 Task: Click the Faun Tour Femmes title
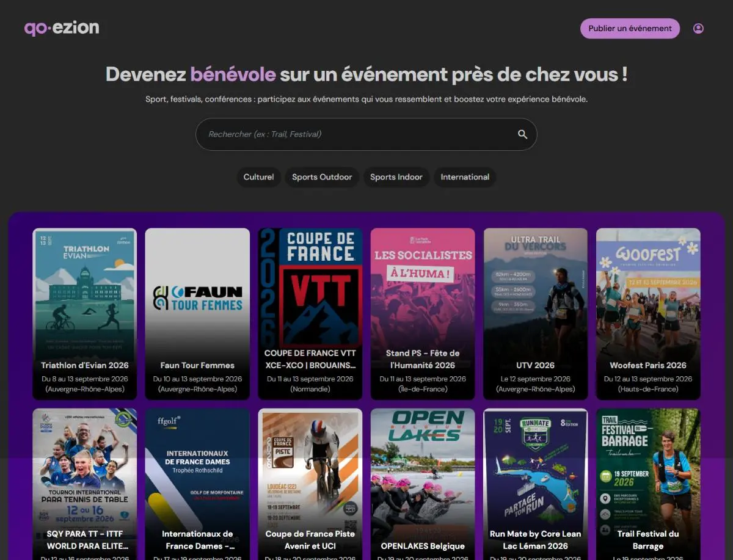click(x=197, y=365)
